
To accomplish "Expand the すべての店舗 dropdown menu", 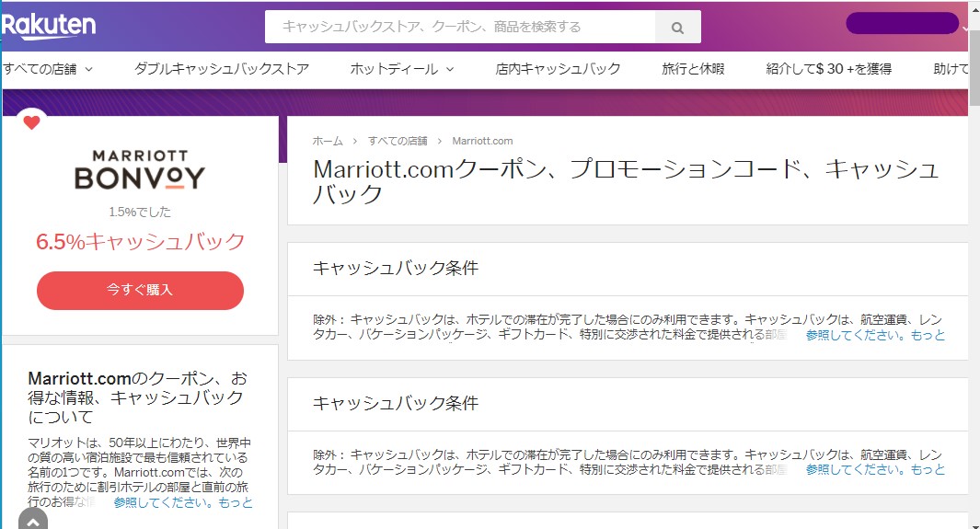I will coord(48,69).
